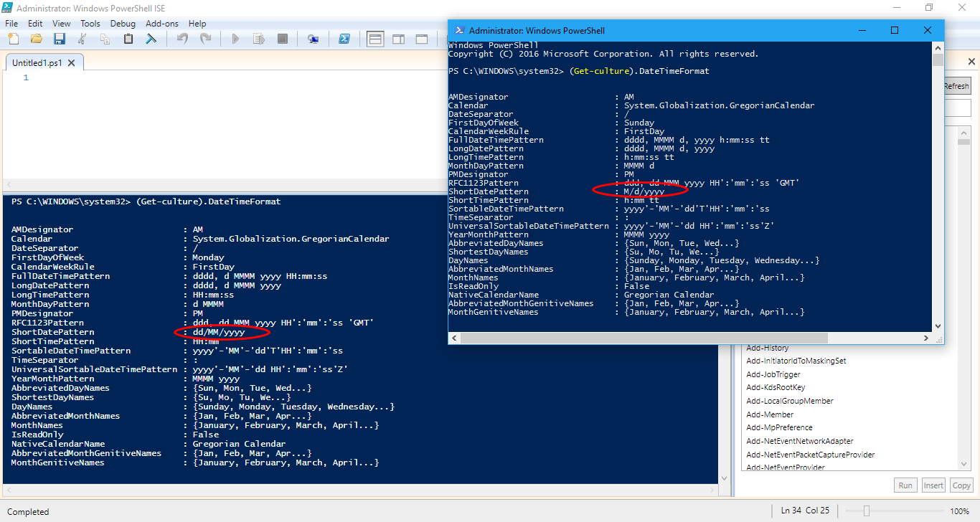Viewport: 980px width, 522px height.
Task: Run script with the play icon
Action: [x=235, y=39]
